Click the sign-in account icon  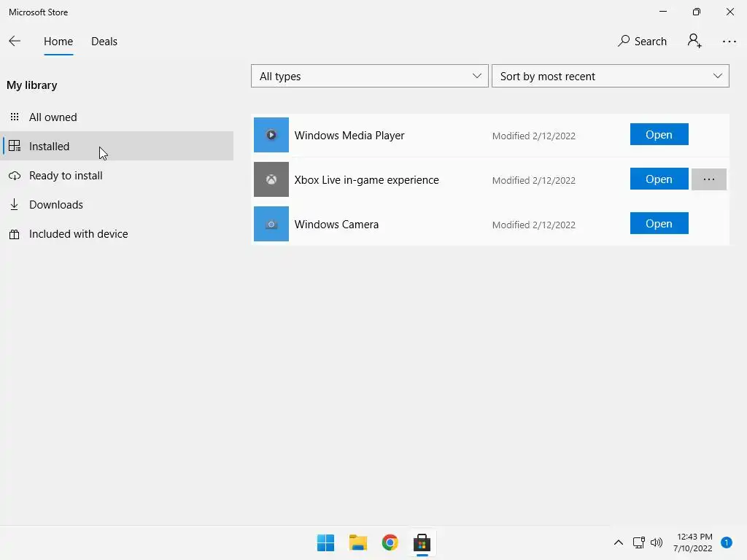point(694,41)
